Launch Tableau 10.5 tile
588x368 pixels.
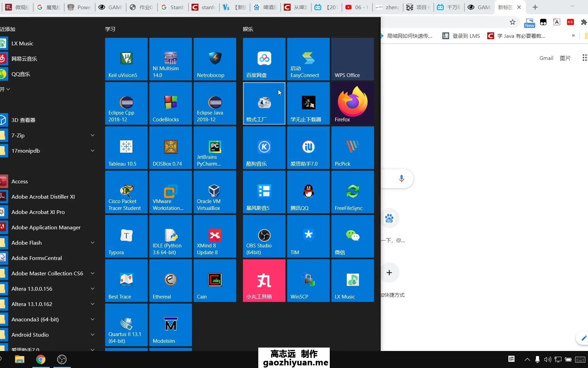point(126,148)
